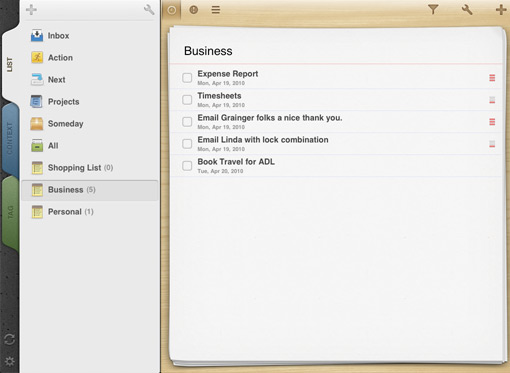Click the Business list heading
This screenshot has width=510, height=373.
point(208,51)
